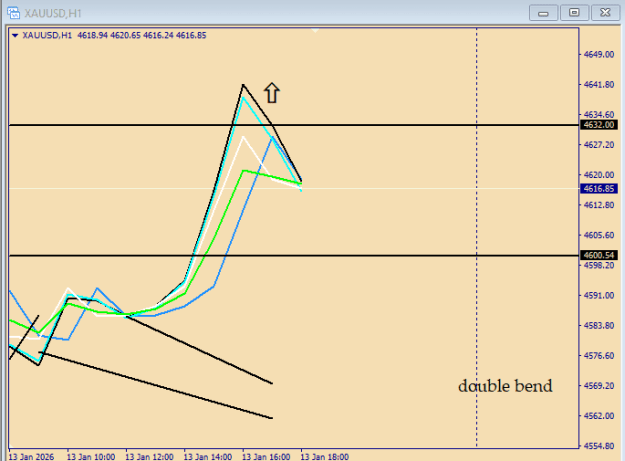Click the 4562.00 price scale value
Viewport: 625px width, 461px height.
click(x=599, y=416)
